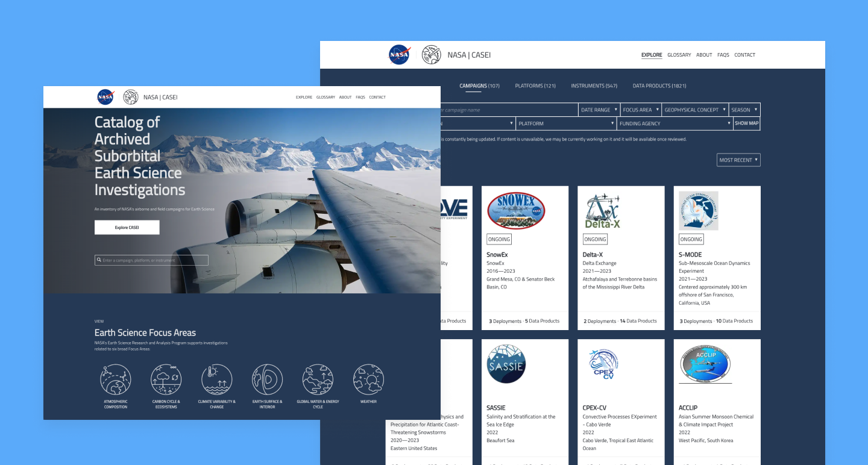This screenshot has height=465, width=868.
Task: Expand the Date Range filter dropdown
Action: (599, 110)
